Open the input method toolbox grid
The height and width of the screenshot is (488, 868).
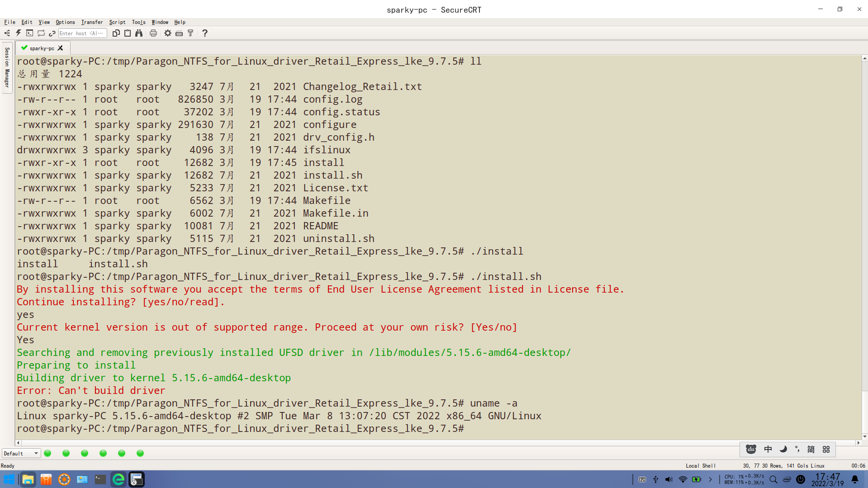(826, 449)
